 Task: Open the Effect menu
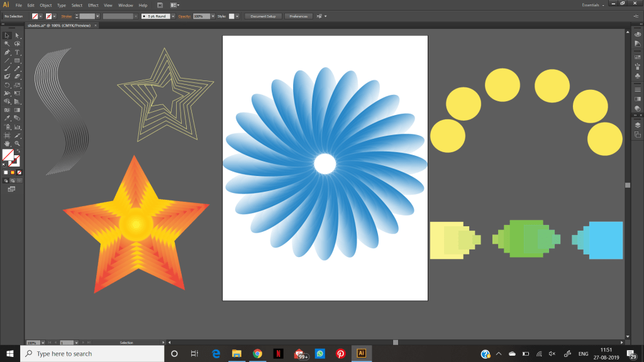[x=93, y=5]
